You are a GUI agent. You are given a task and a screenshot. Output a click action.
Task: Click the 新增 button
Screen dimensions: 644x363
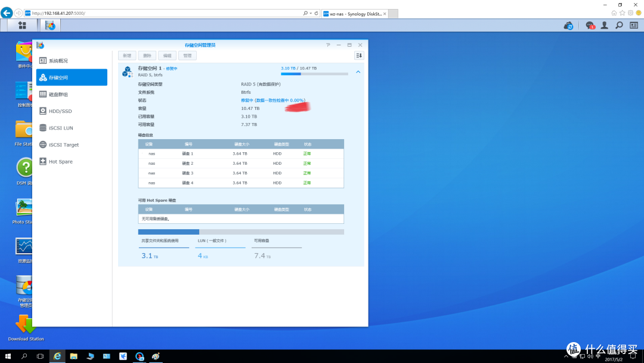coord(127,56)
